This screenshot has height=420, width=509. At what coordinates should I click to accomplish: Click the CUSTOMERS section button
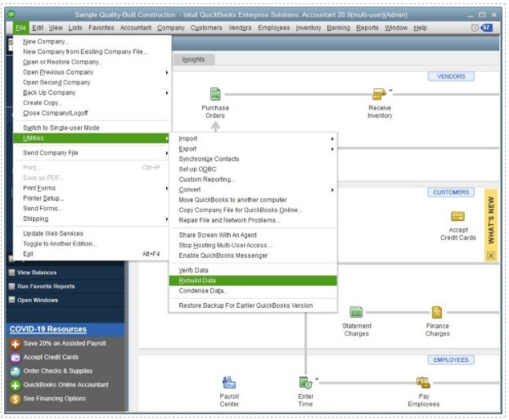[451, 192]
